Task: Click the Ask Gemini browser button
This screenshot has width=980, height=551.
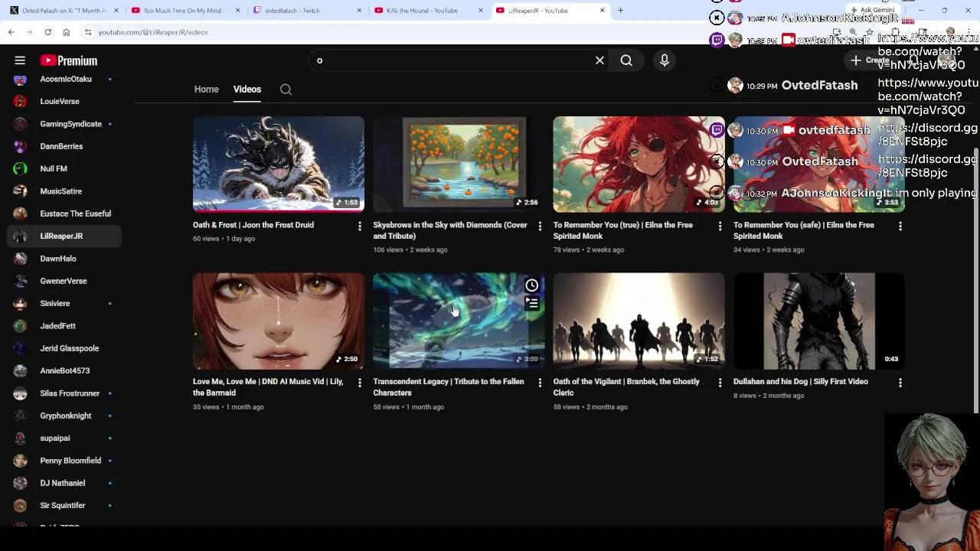Action: coord(873,11)
